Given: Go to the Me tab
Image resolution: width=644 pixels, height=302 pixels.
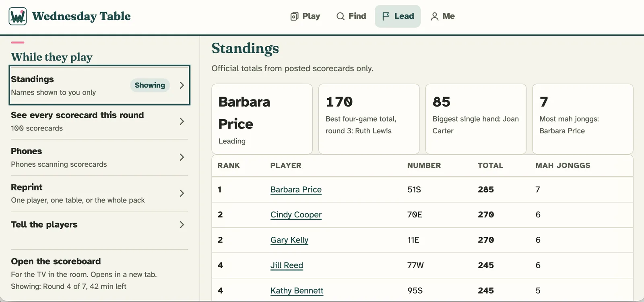Looking at the screenshot, I should pos(443,16).
